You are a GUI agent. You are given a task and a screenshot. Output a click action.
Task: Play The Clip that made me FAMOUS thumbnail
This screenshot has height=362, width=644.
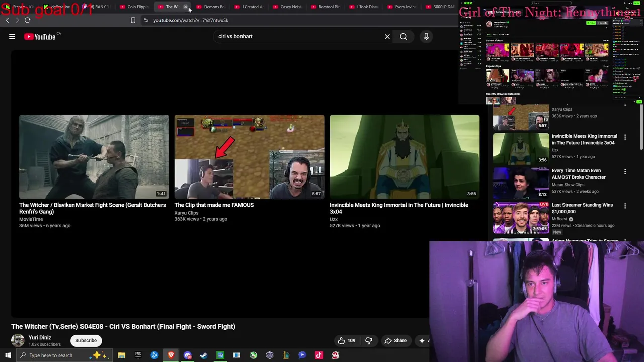[x=250, y=157]
